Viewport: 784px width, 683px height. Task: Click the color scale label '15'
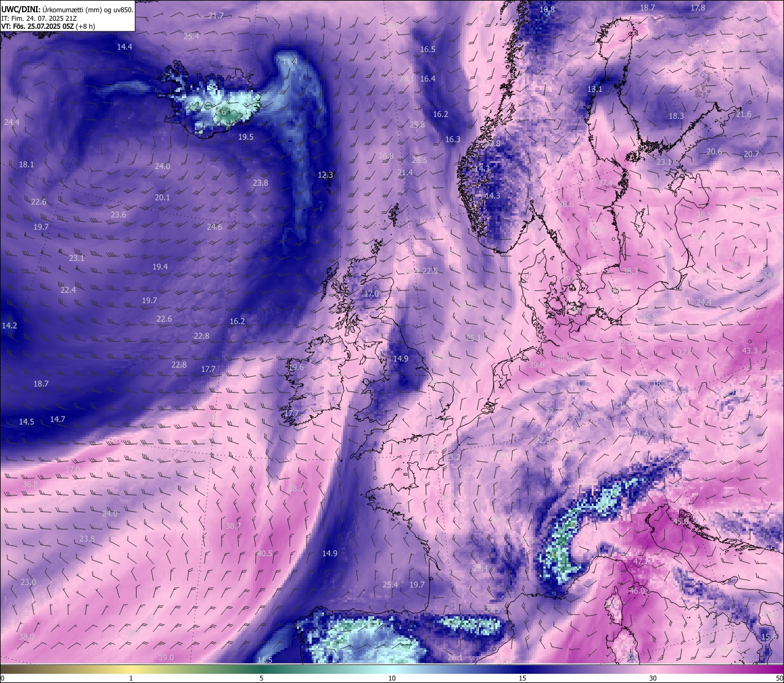(522, 678)
